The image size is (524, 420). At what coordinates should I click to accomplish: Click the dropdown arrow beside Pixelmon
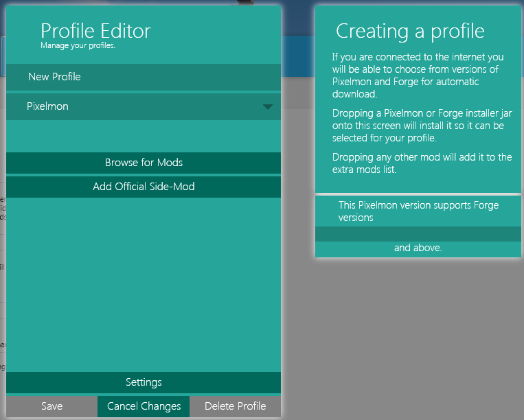pyautogui.click(x=268, y=107)
